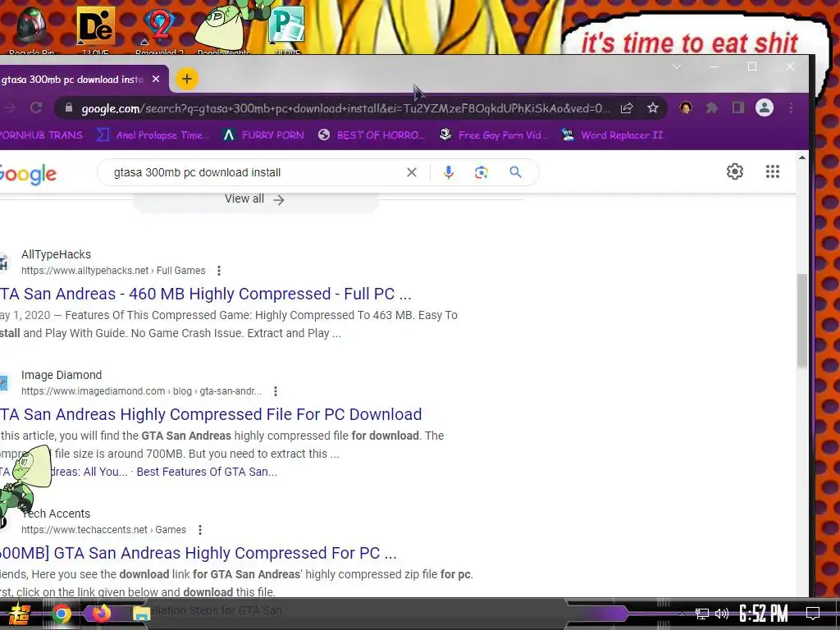Open File Explorer from the taskbar
The height and width of the screenshot is (630, 840).
click(141, 614)
